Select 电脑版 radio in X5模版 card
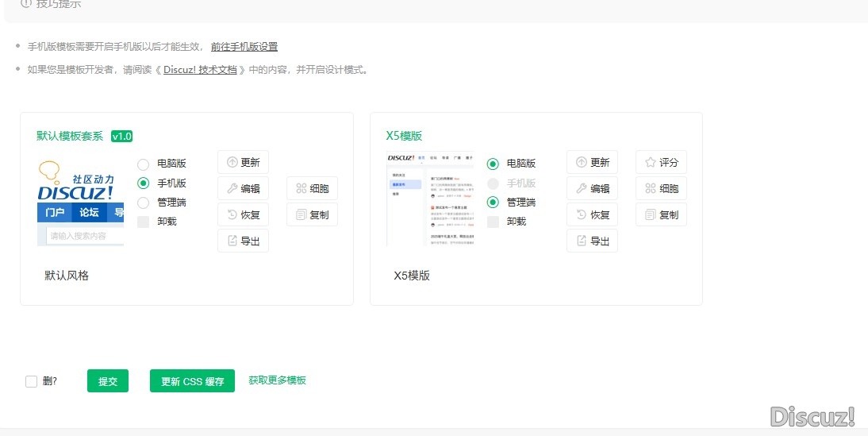Screen dimensions: 868x436 pos(493,164)
